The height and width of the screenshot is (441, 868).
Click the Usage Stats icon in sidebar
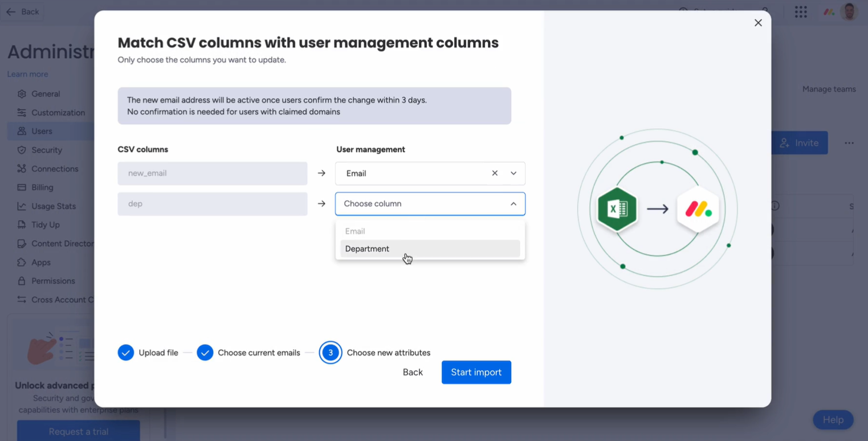coord(22,206)
